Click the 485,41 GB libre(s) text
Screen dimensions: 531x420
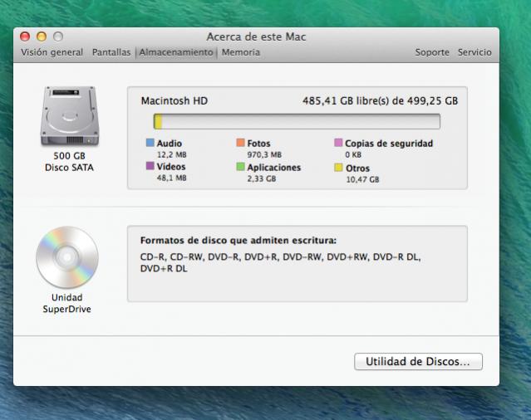[x=380, y=100]
